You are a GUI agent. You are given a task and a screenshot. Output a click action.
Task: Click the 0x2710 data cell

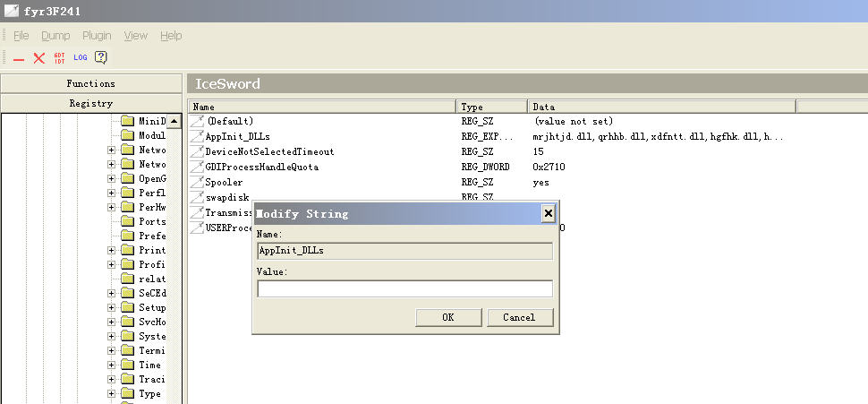tap(549, 167)
